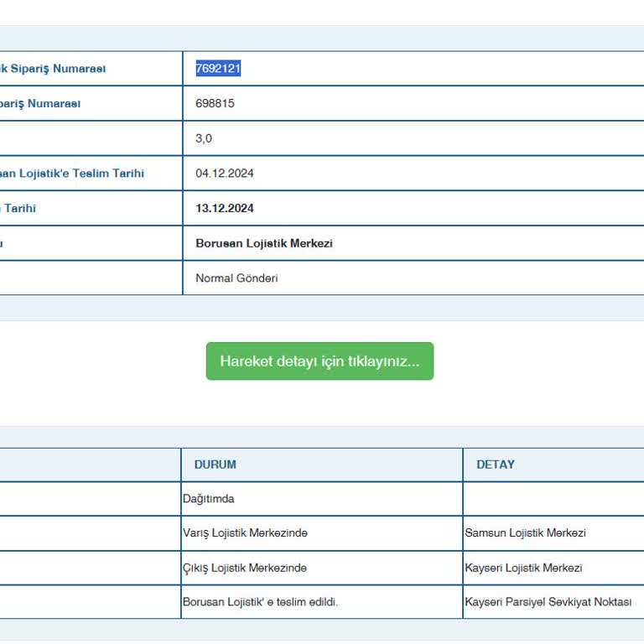The height and width of the screenshot is (644, 644).
Task: Click the bold date 13.12.2024
Action: coord(224,209)
